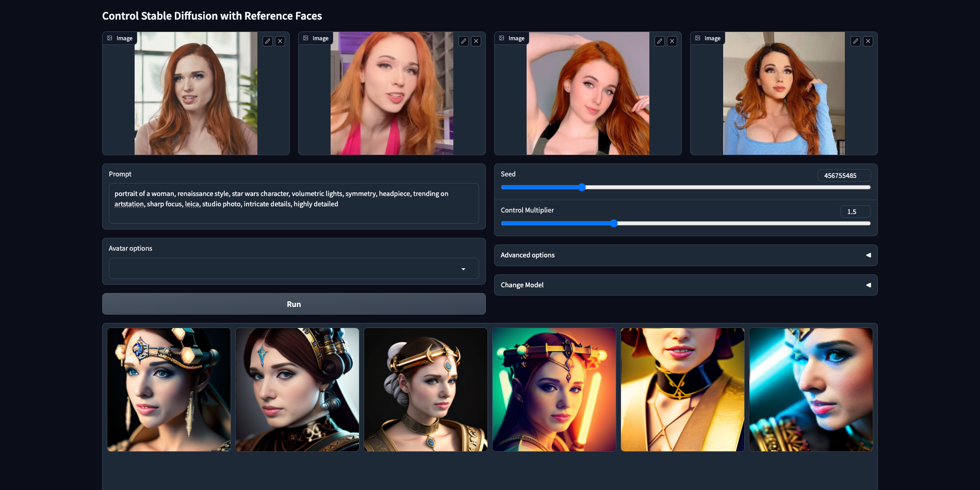Click the Image label icon on third upload box
This screenshot has width=980, height=490.
(x=502, y=38)
